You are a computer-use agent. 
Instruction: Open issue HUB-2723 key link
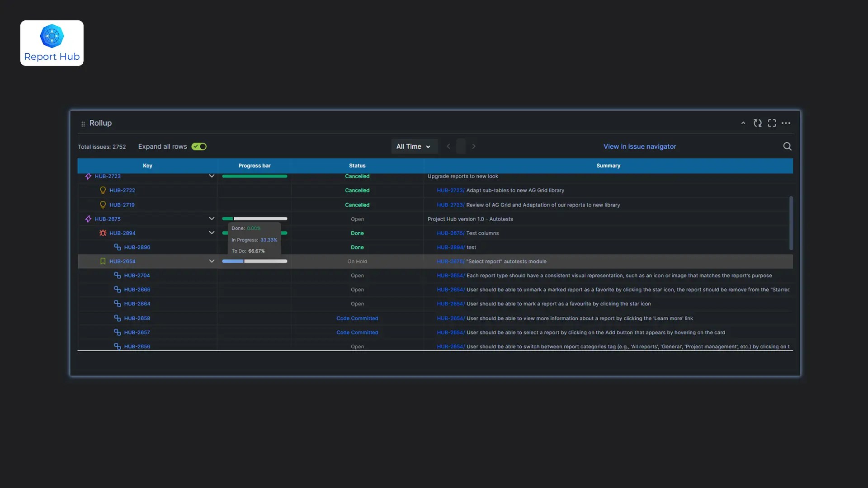(108, 176)
